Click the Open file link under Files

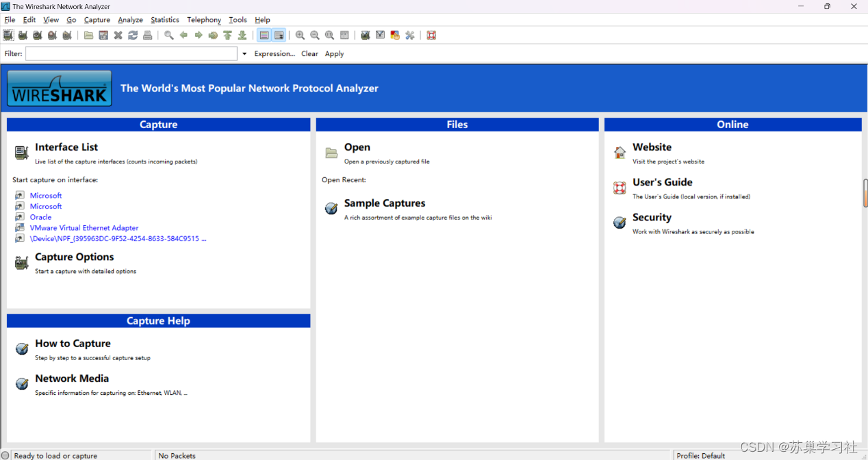tap(357, 147)
